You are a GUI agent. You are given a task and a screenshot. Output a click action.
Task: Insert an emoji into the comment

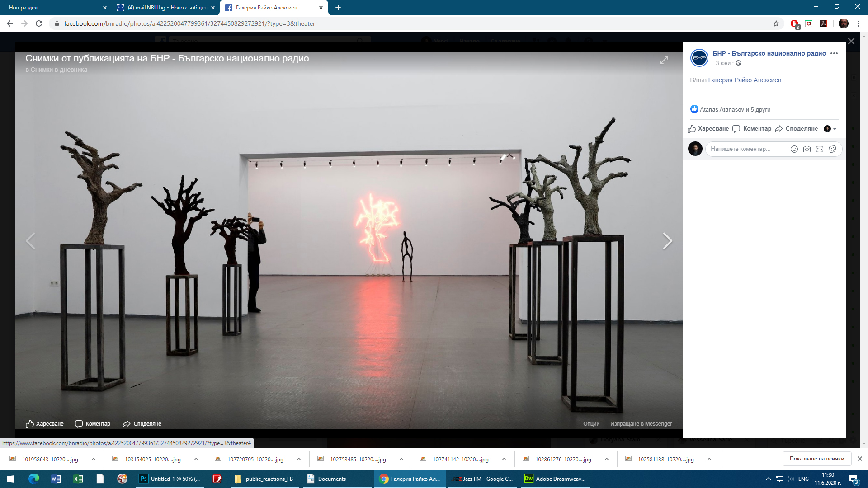tap(794, 149)
